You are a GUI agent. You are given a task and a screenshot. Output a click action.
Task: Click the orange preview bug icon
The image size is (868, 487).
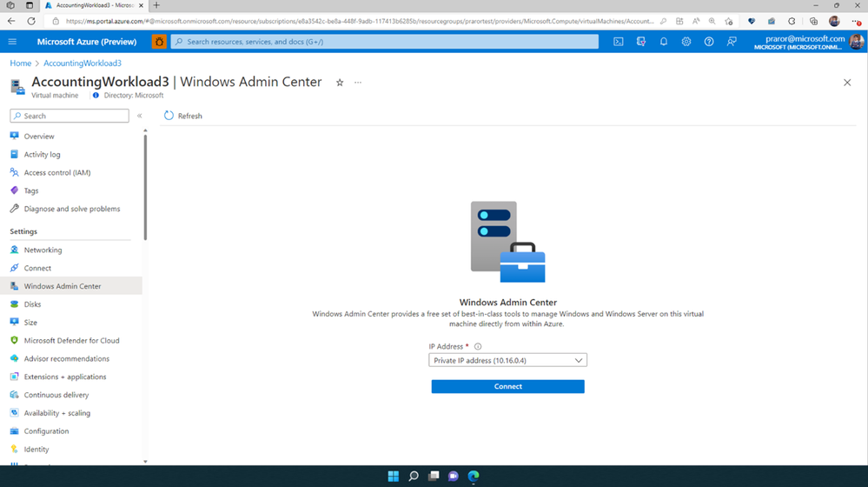tap(159, 42)
